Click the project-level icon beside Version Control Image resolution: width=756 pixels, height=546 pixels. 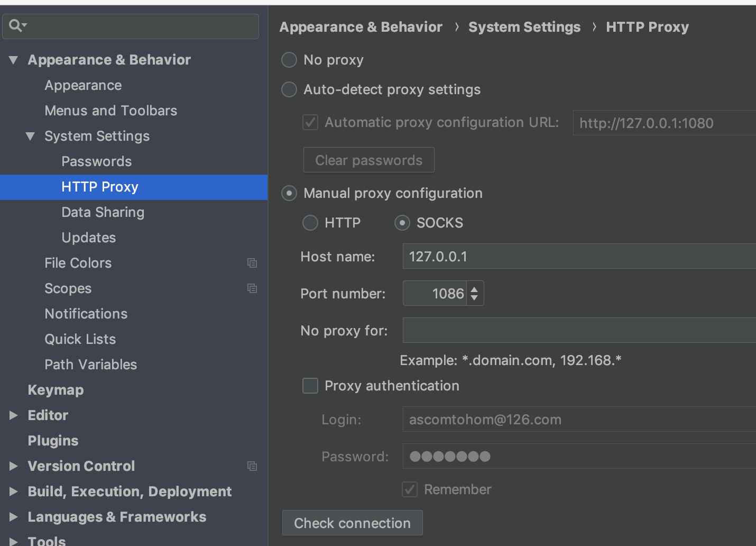pos(252,466)
